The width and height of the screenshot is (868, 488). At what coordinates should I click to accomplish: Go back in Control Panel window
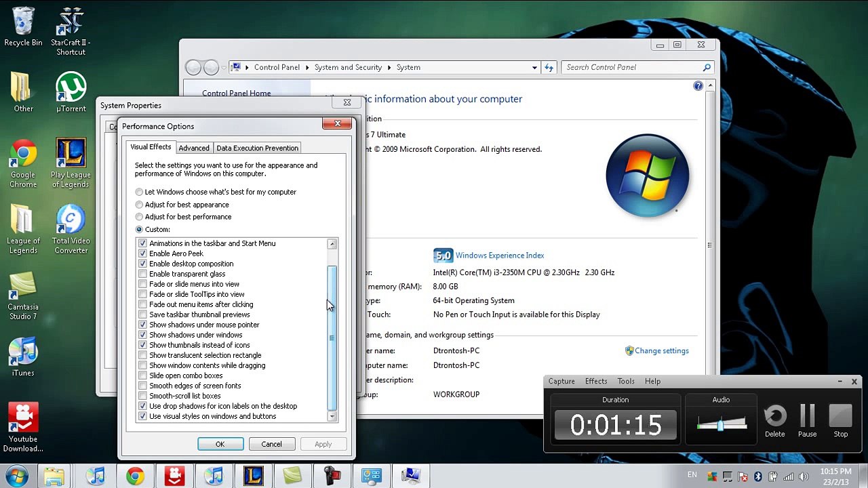[x=194, y=67]
